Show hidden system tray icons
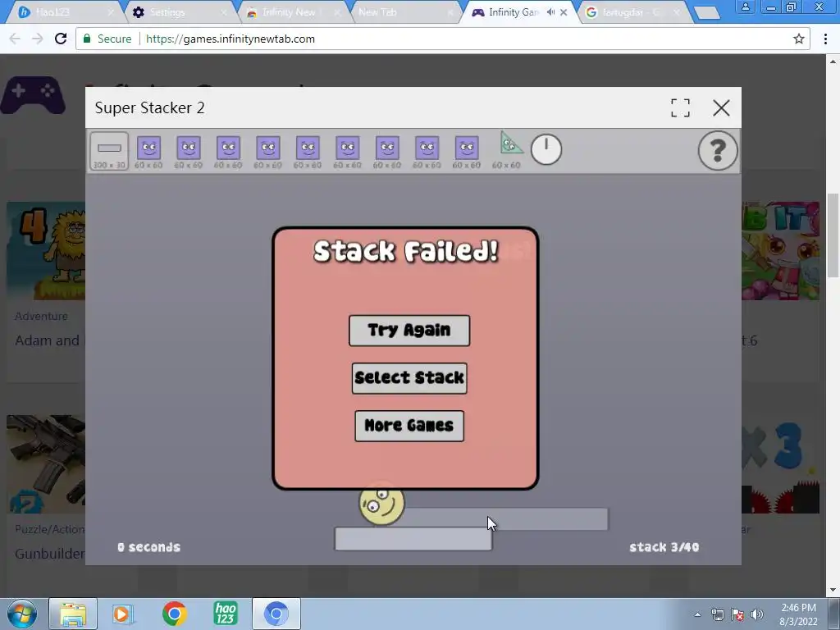The image size is (840, 630). click(697, 614)
